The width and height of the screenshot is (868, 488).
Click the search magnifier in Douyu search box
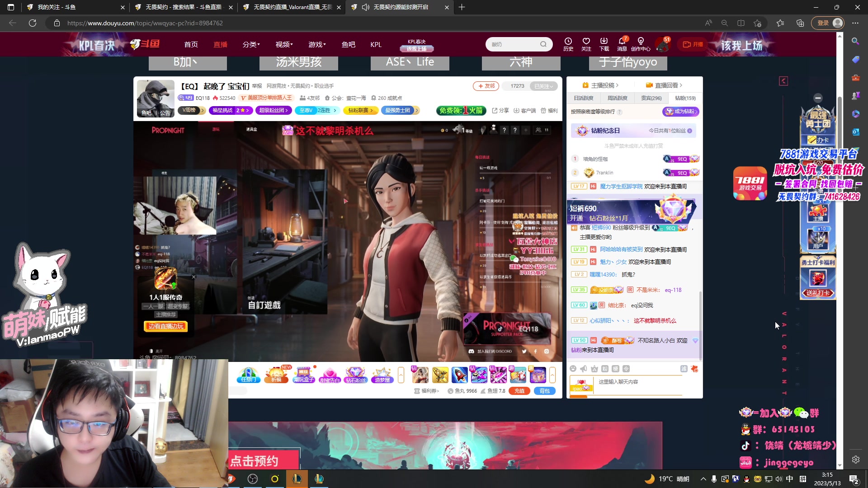point(543,44)
